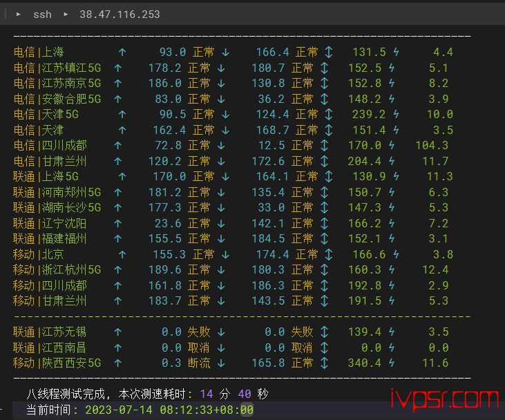This screenshot has width=505, height=420.
Task: Select the 移动|北京 node name
Action: [x=38, y=254]
